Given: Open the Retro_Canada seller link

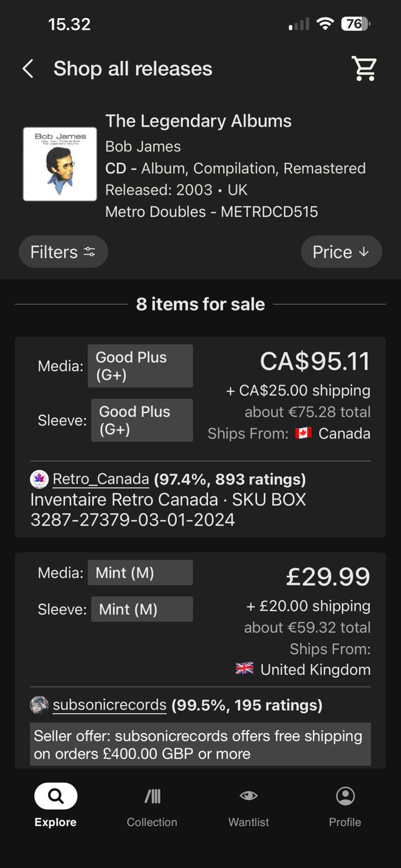Looking at the screenshot, I should [x=101, y=479].
